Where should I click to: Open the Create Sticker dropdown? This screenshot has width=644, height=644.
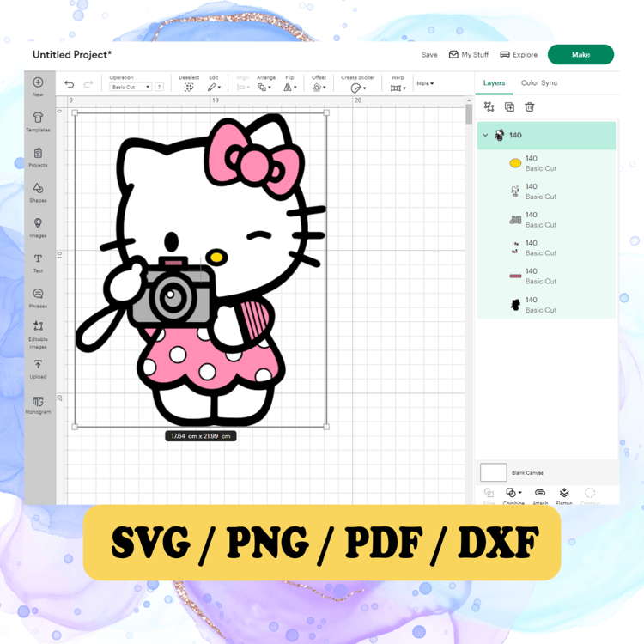(x=358, y=88)
